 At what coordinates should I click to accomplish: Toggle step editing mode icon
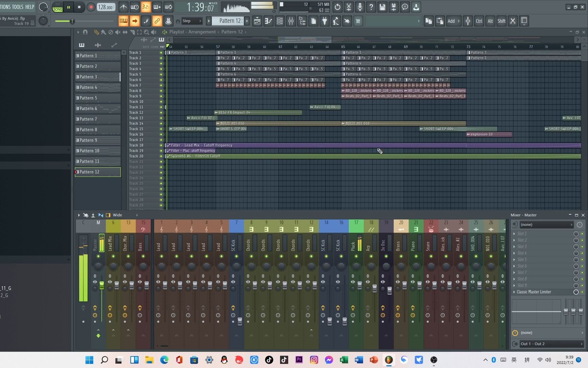point(146,21)
